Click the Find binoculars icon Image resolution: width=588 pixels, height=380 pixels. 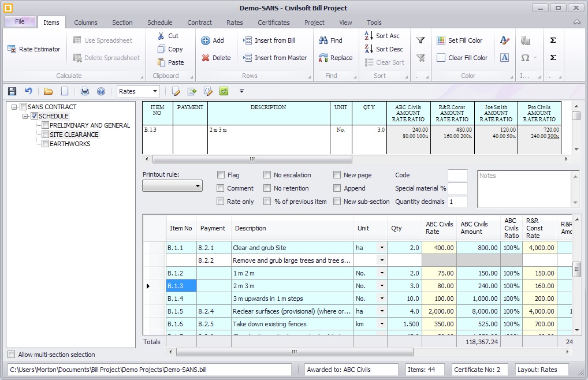click(323, 40)
